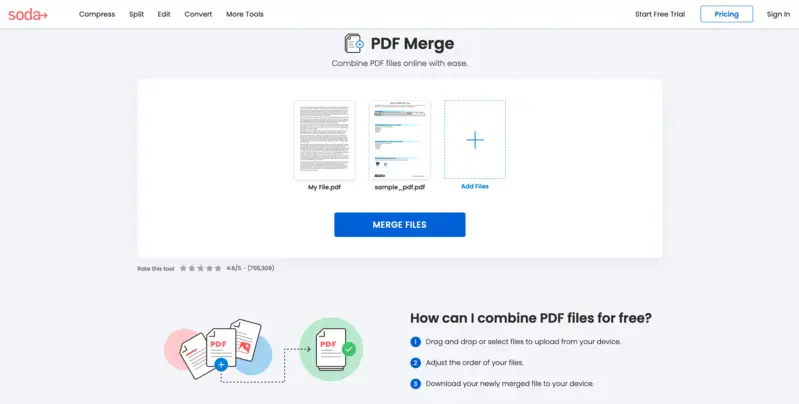Image resolution: width=799 pixels, height=404 pixels.
Task: Rate the tool two stars
Action: [192, 268]
